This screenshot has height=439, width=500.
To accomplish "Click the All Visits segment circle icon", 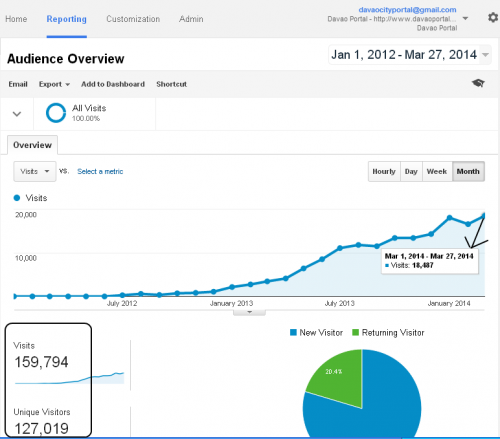I will coord(56,113).
